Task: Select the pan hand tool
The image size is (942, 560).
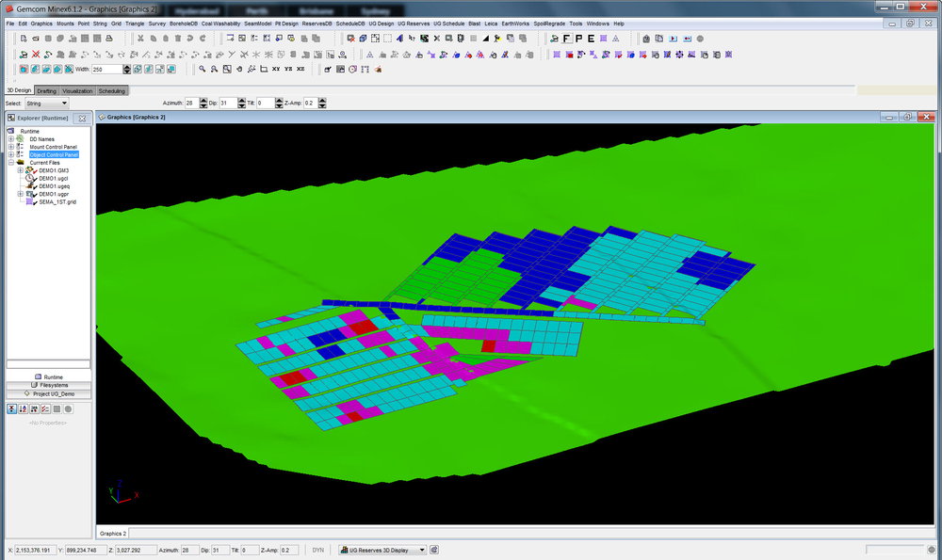Action: pyautogui.click(x=239, y=69)
